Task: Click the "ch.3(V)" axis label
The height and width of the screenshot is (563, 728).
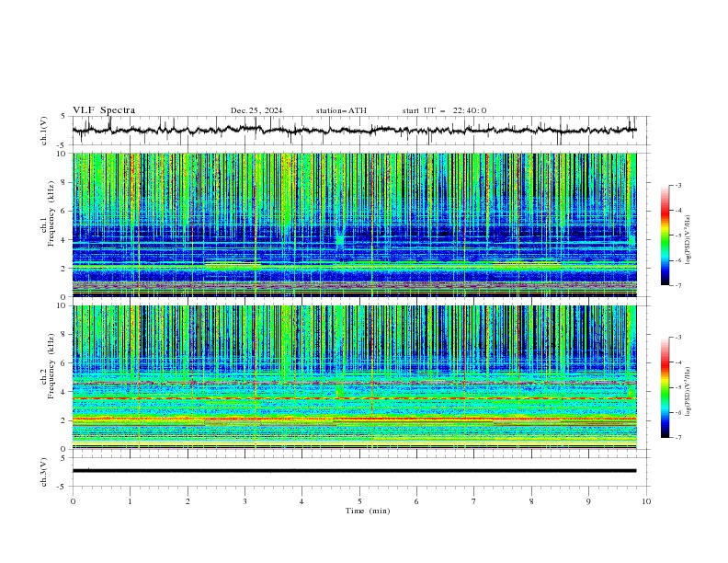Action: pos(44,472)
